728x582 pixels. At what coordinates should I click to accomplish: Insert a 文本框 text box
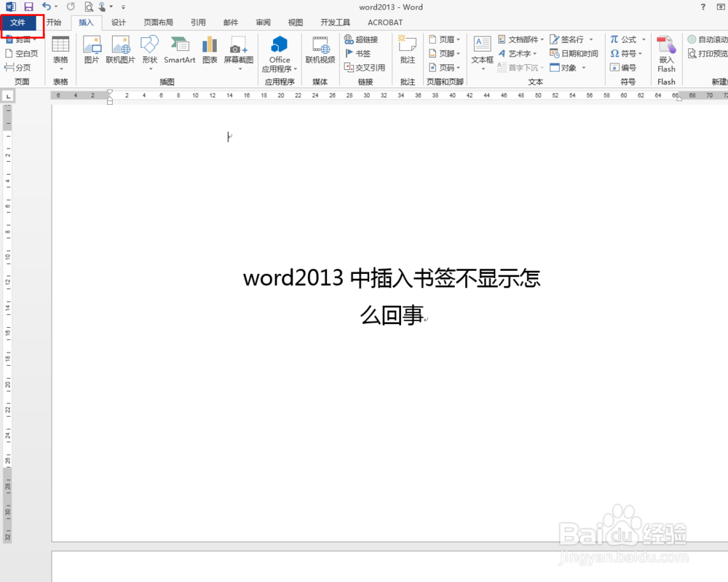482,53
